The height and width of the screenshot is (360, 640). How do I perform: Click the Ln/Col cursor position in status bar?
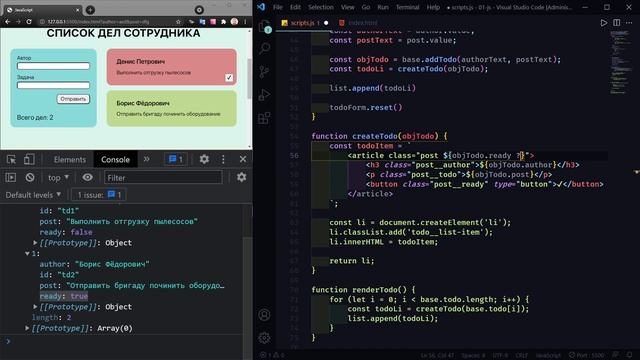437,355
